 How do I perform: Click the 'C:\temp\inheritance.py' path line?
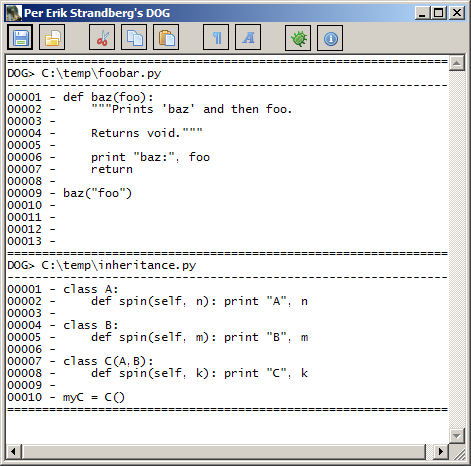click(x=119, y=265)
